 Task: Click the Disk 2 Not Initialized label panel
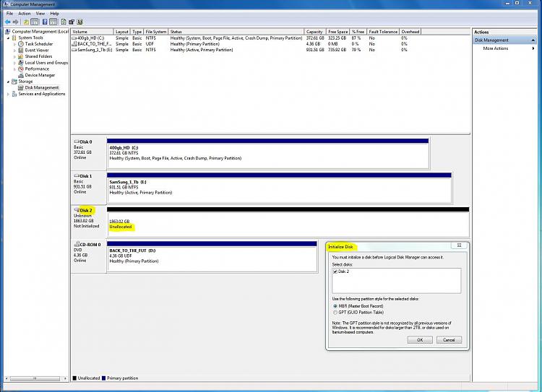(x=88, y=222)
